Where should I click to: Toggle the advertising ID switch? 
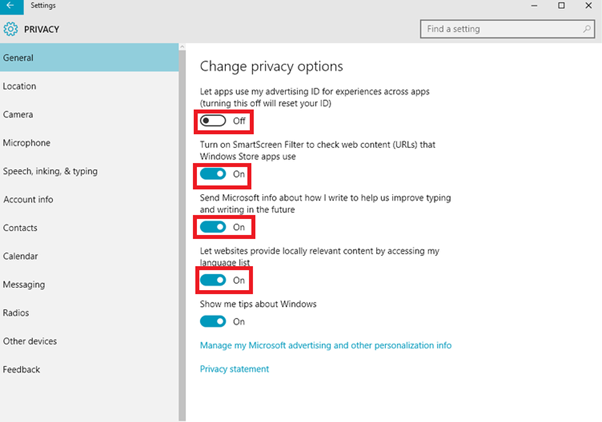click(x=213, y=121)
